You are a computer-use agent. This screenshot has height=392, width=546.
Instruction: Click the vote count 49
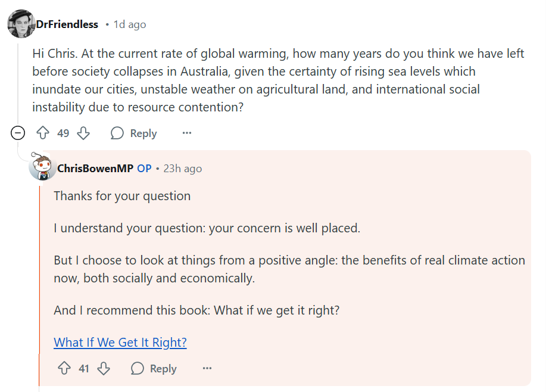tap(63, 133)
